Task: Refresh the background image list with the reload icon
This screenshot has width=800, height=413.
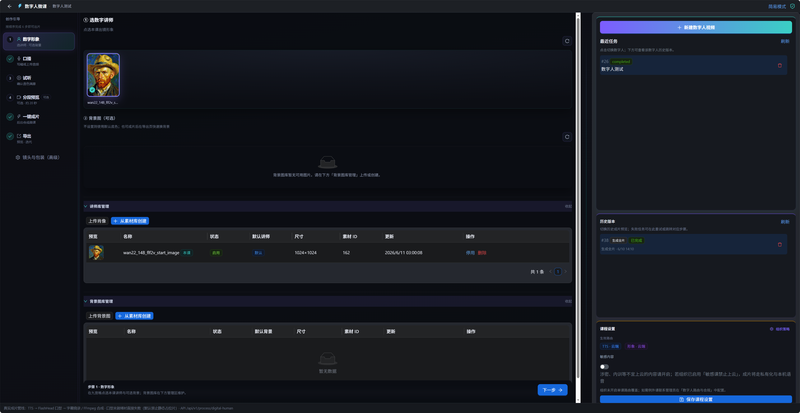Action: [x=566, y=137]
